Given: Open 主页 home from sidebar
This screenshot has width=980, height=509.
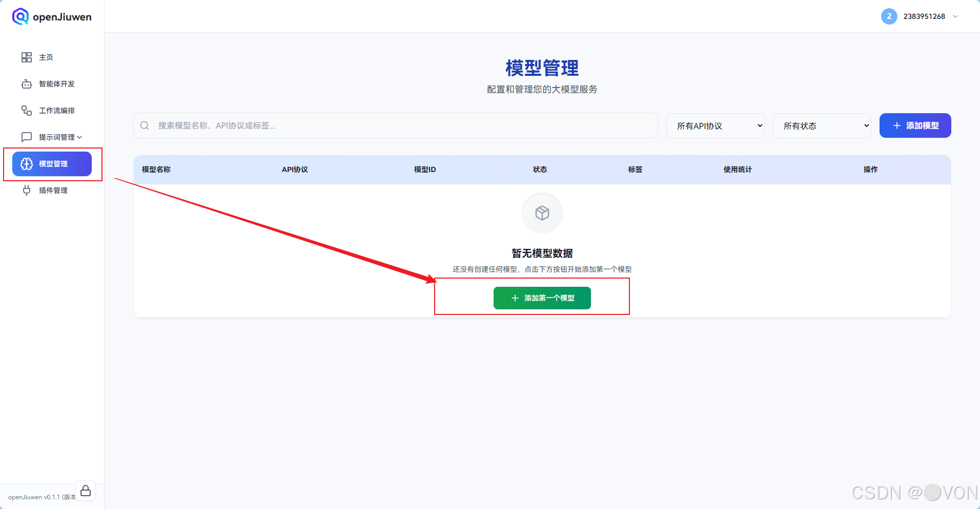Looking at the screenshot, I should [x=52, y=57].
